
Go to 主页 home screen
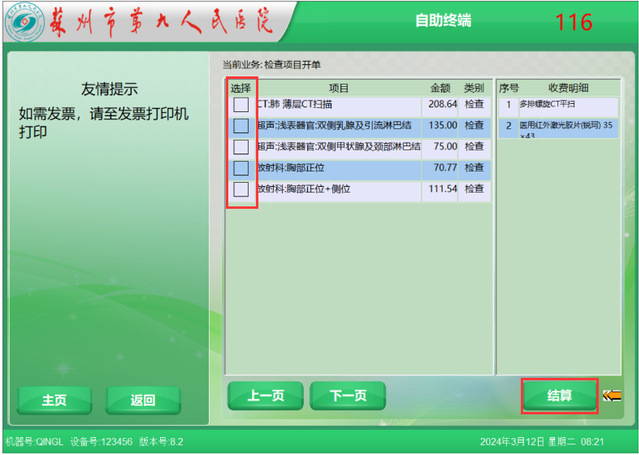(x=54, y=400)
